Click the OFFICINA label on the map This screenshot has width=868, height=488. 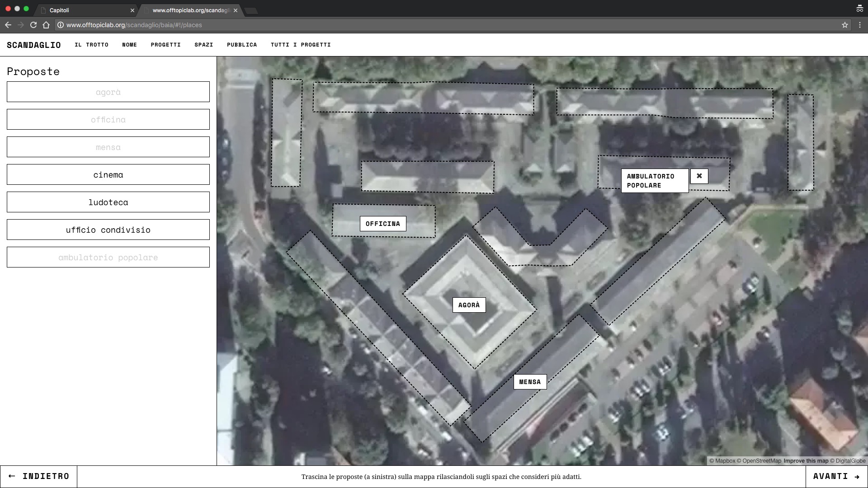(x=383, y=224)
